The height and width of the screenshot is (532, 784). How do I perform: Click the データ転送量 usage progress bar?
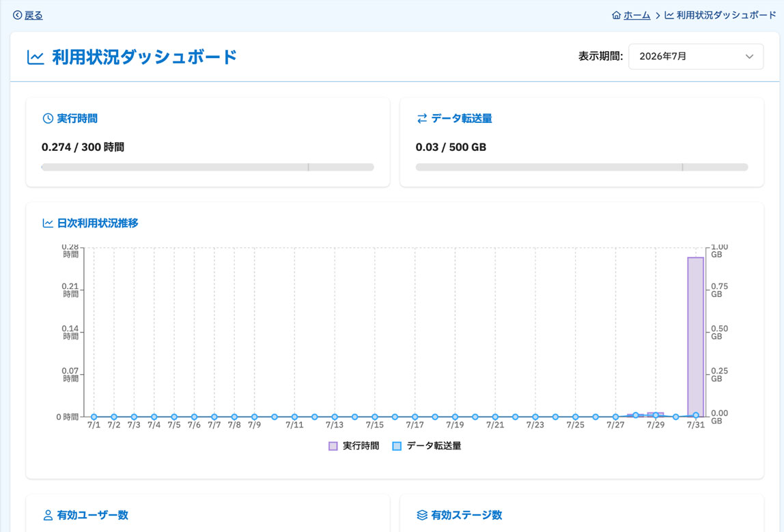click(581, 167)
